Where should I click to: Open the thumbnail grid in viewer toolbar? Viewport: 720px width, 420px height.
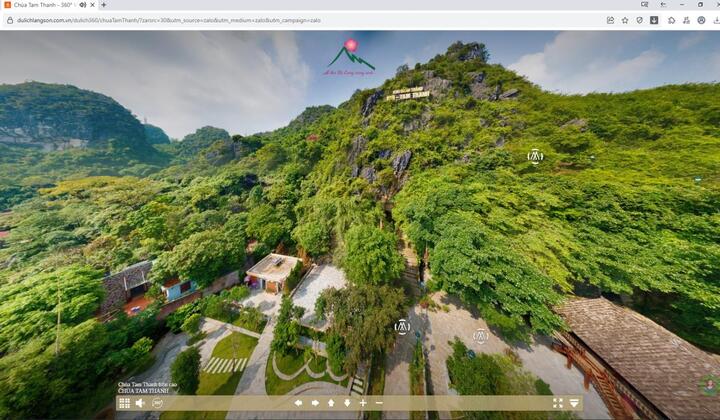125,403
